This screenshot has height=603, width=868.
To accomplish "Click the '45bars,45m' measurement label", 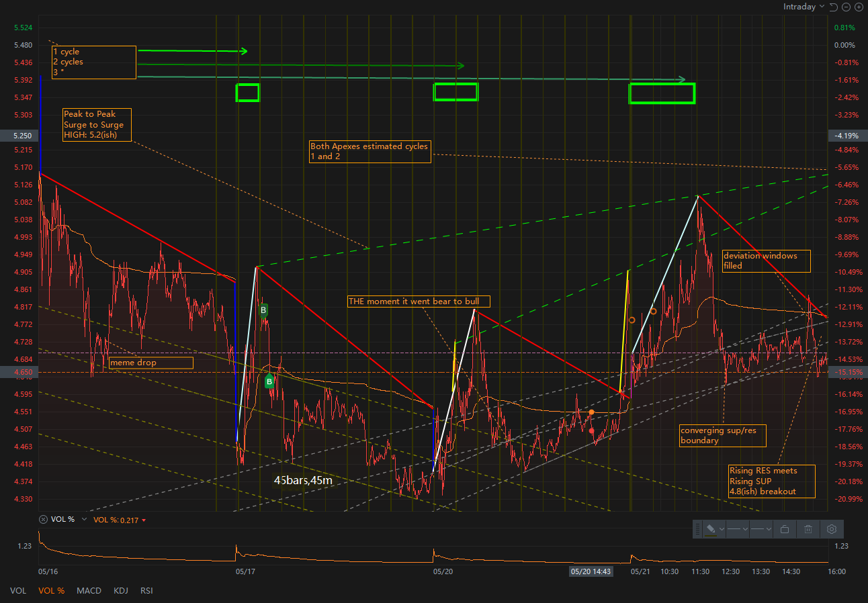I will pyautogui.click(x=303, y=480).
